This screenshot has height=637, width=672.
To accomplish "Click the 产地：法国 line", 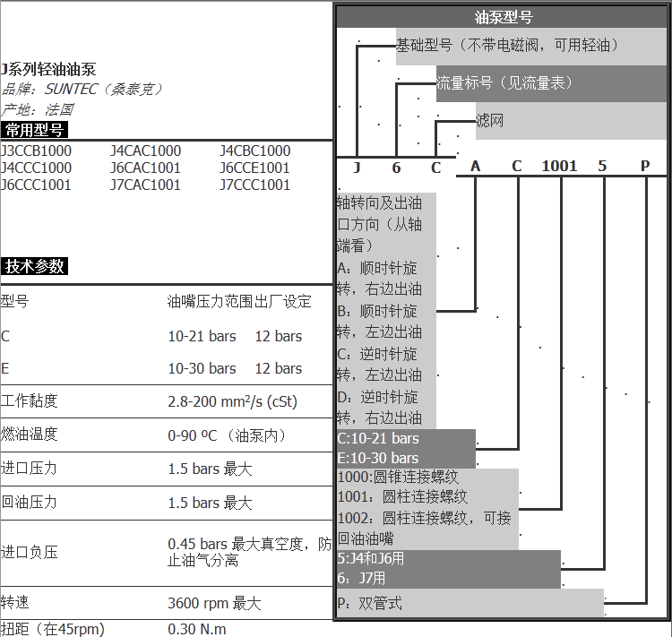I will 38,109.
